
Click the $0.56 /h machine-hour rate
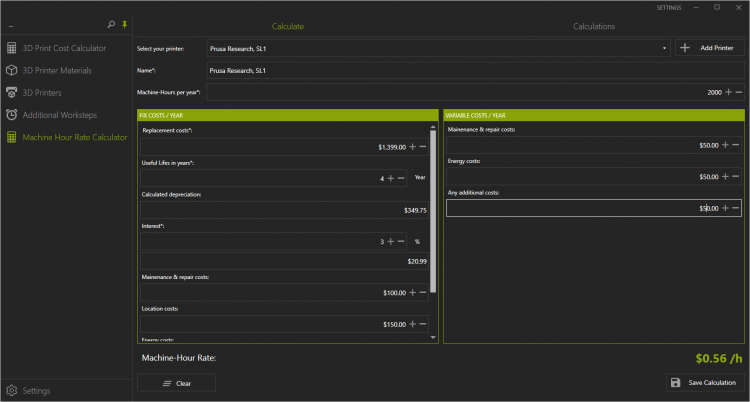(719, 358)
